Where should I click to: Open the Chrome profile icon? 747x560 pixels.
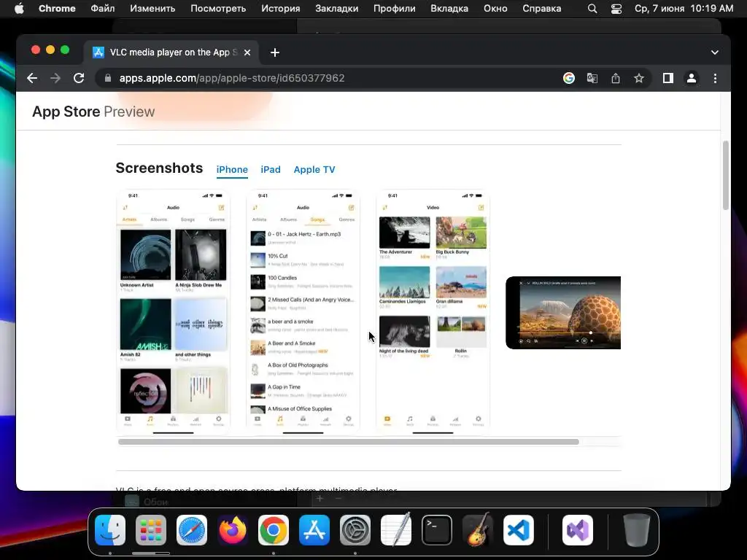click(692, 78)
